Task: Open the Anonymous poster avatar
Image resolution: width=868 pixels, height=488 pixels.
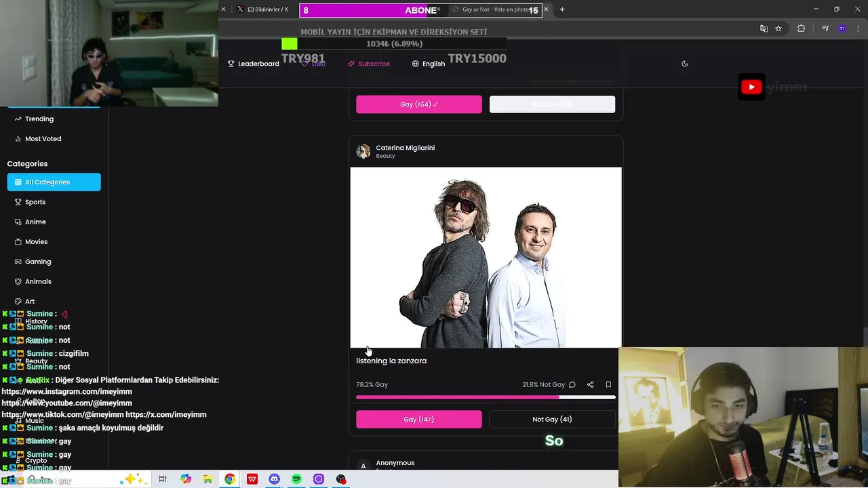Action: 363,466
